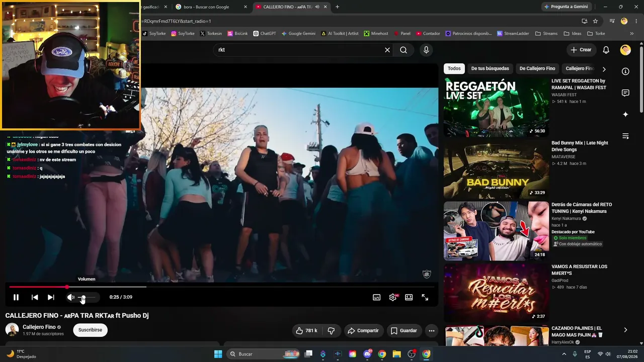The image size is (644, 362).
Task: Select the De tus búsquedas chip
Action: tap(490, 68)
